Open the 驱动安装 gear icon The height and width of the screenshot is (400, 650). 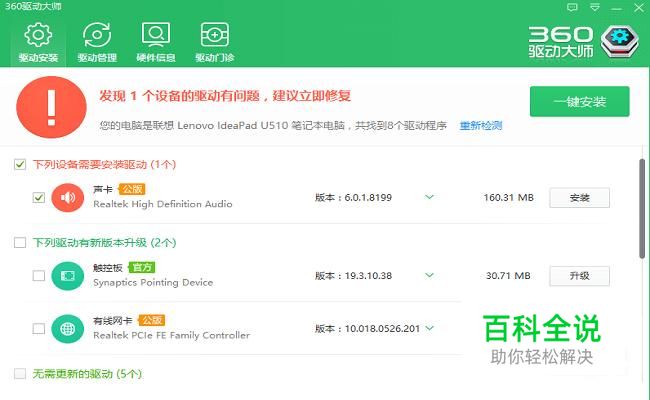[38, 35]
